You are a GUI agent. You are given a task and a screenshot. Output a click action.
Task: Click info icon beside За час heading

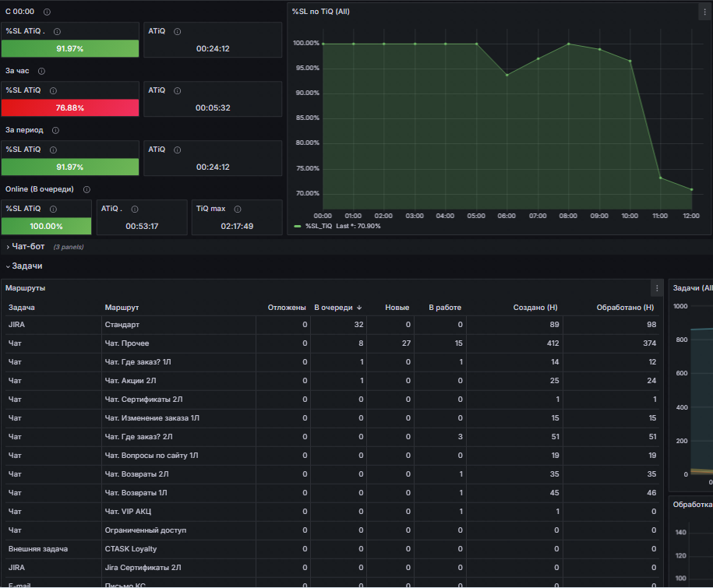tap(41, 71)
